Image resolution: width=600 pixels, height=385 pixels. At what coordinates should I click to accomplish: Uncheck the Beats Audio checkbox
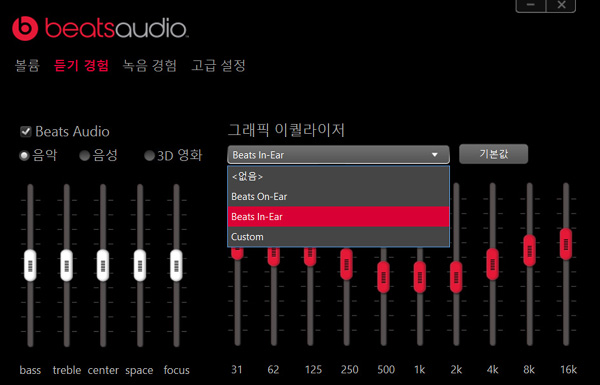(26, 132)
